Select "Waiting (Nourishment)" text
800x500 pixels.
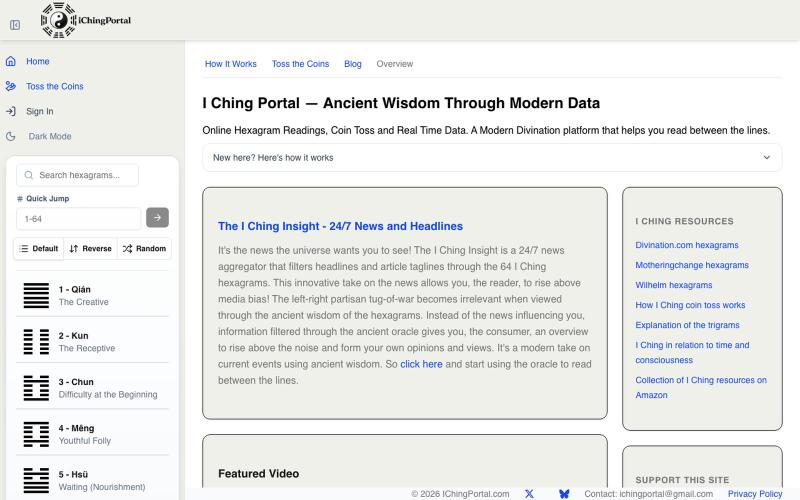(x=102, y=487)
